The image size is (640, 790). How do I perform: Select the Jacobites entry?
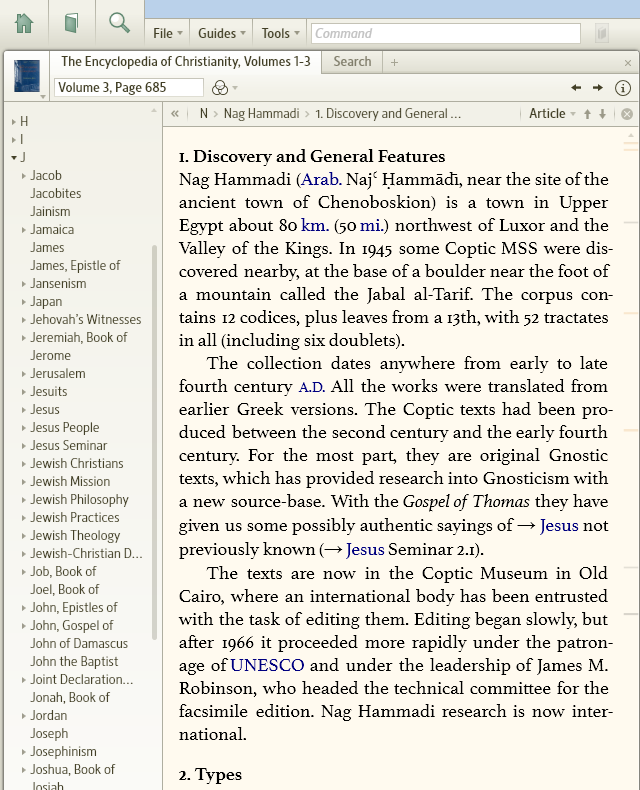[x=55, y=193]
